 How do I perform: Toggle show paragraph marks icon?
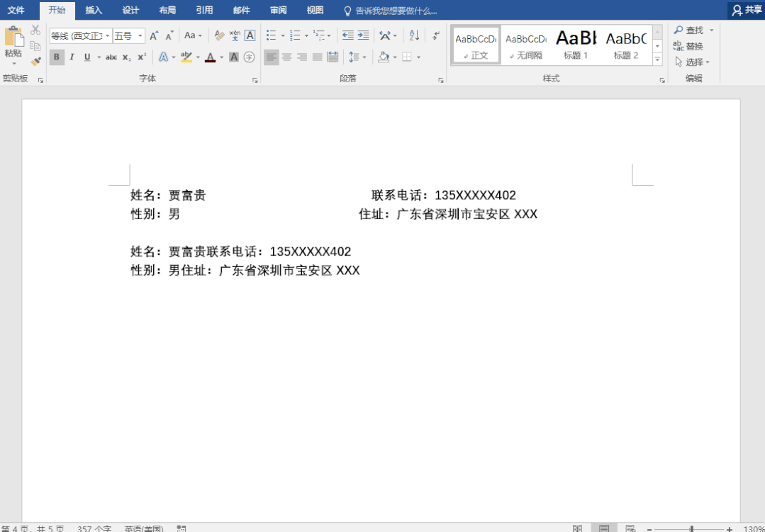coord(436,35)
